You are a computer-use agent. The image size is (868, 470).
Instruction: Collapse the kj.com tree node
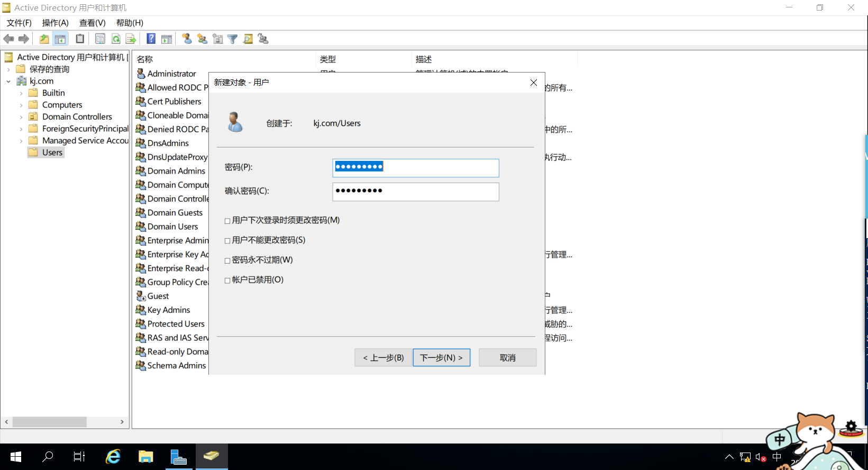8,81
